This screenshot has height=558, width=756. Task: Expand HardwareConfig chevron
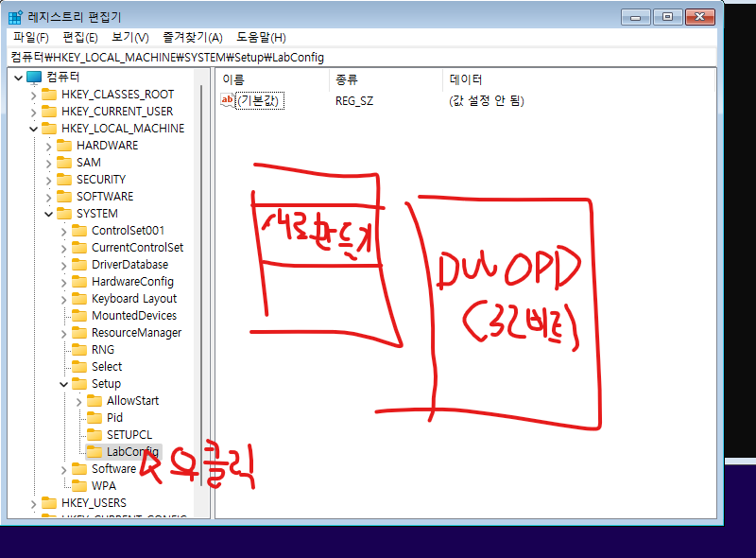click(x=63, y=282)
